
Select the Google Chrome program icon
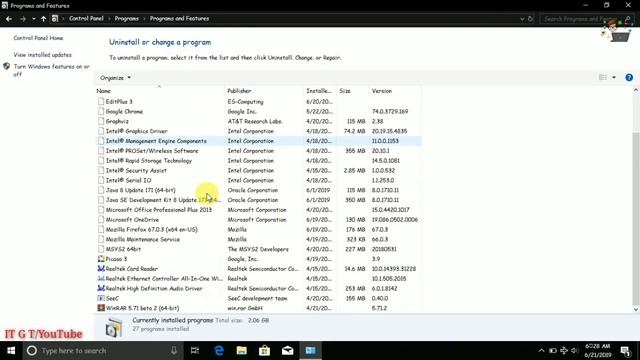101,111
